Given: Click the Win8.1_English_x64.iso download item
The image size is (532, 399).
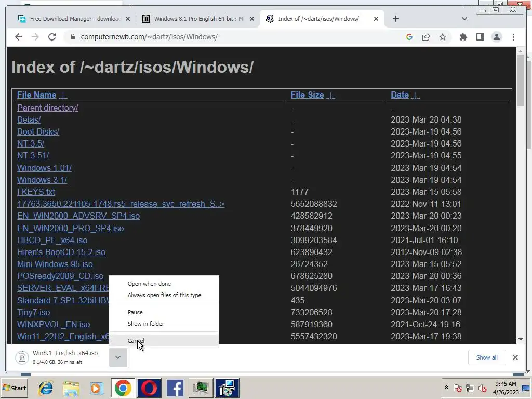Looking at the screenshot, I should tap(61, 357).
